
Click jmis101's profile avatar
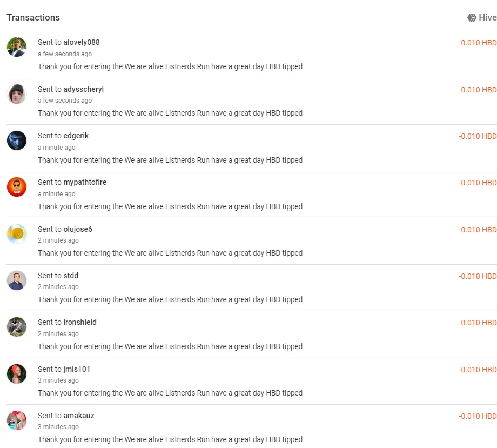click(x=17, y=374)
